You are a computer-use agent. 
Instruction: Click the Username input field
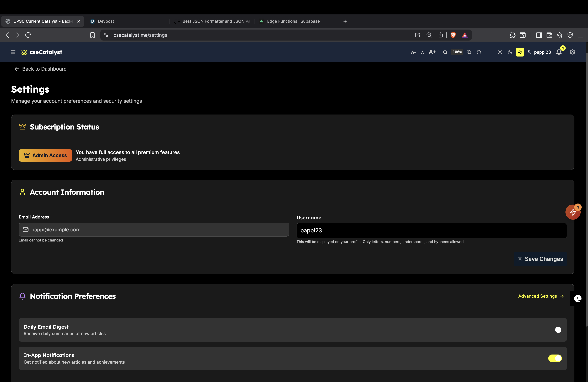click(431, 231)
